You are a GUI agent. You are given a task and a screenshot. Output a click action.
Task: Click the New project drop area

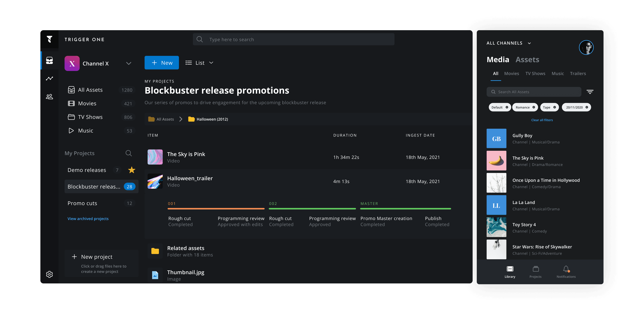click(102, 263)
